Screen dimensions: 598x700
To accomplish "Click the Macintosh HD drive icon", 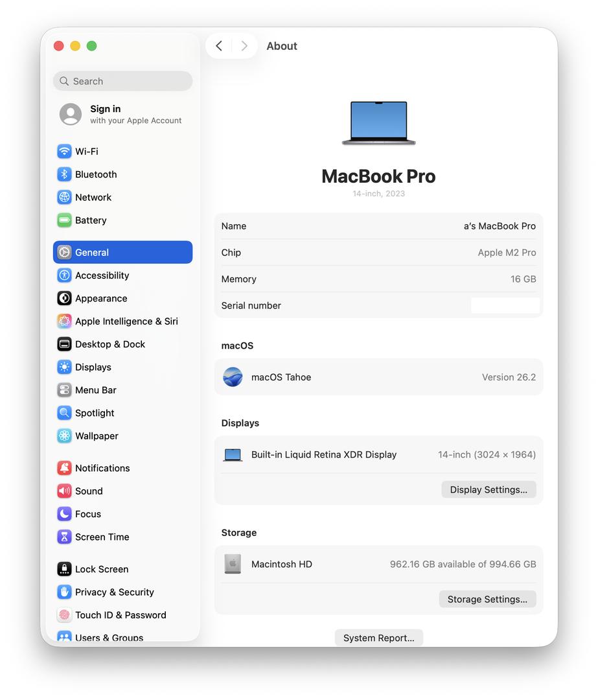I will [x=233, y=564].
